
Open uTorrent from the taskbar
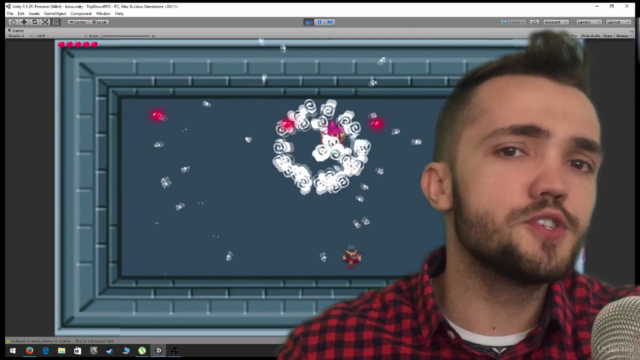pyautogui.click(x=142, y=351)
